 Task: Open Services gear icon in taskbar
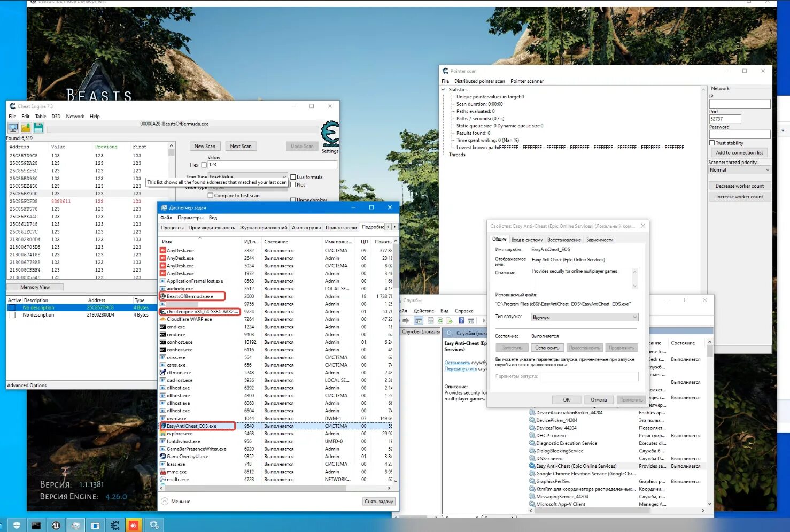click(154, 526)
